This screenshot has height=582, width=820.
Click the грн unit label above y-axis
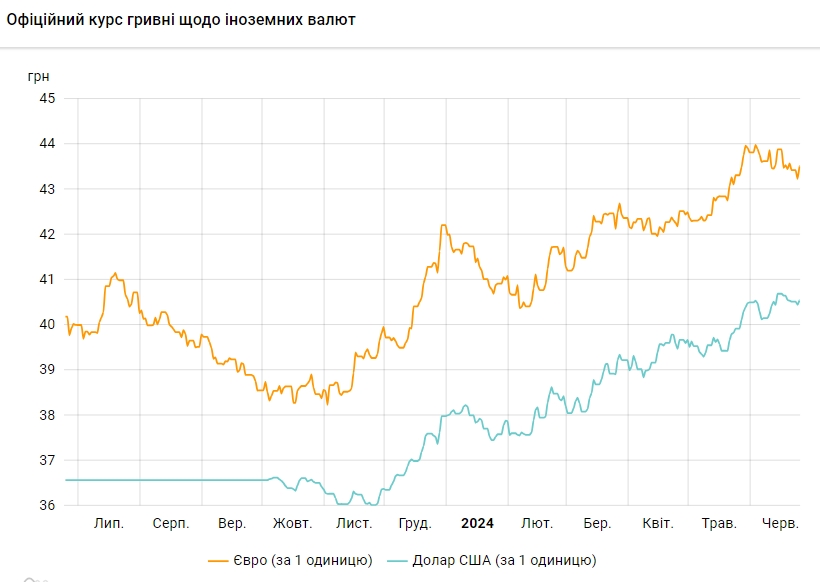coord(38,75)
